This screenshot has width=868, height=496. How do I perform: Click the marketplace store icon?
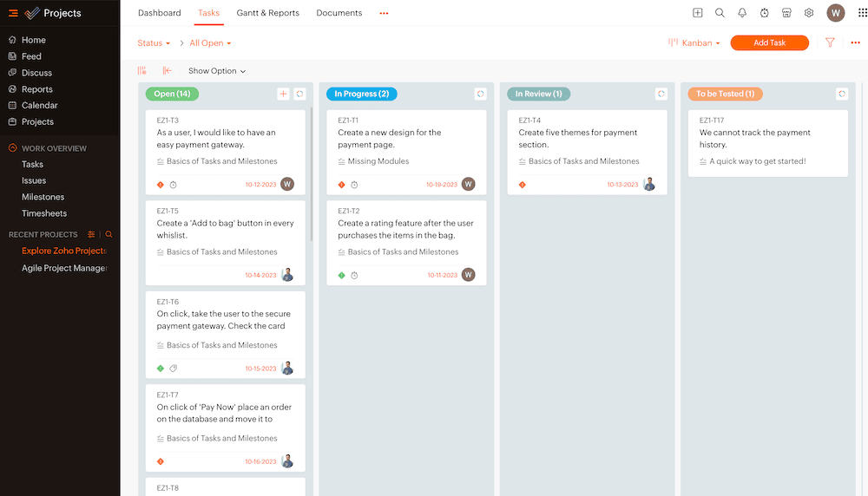786,13
